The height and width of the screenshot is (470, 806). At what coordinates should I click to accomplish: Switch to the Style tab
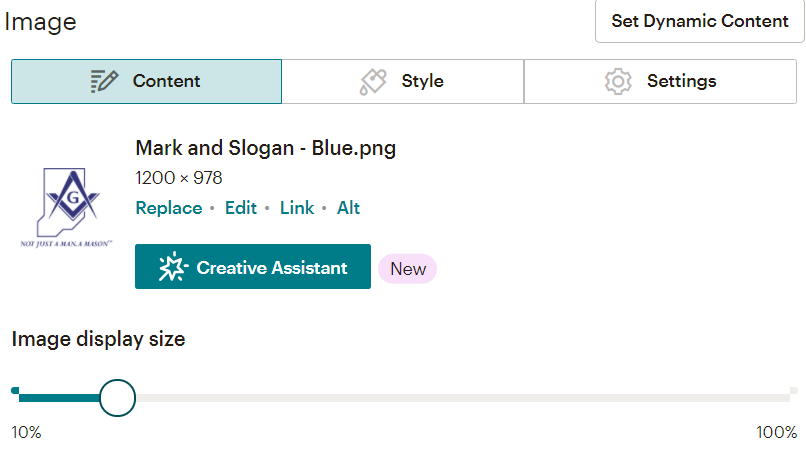402,81
